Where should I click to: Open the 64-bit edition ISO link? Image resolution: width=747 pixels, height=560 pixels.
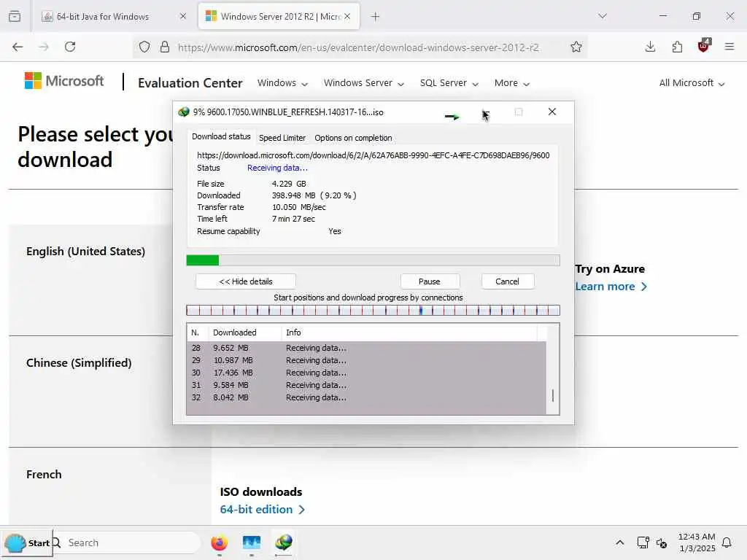click(262, 509)
